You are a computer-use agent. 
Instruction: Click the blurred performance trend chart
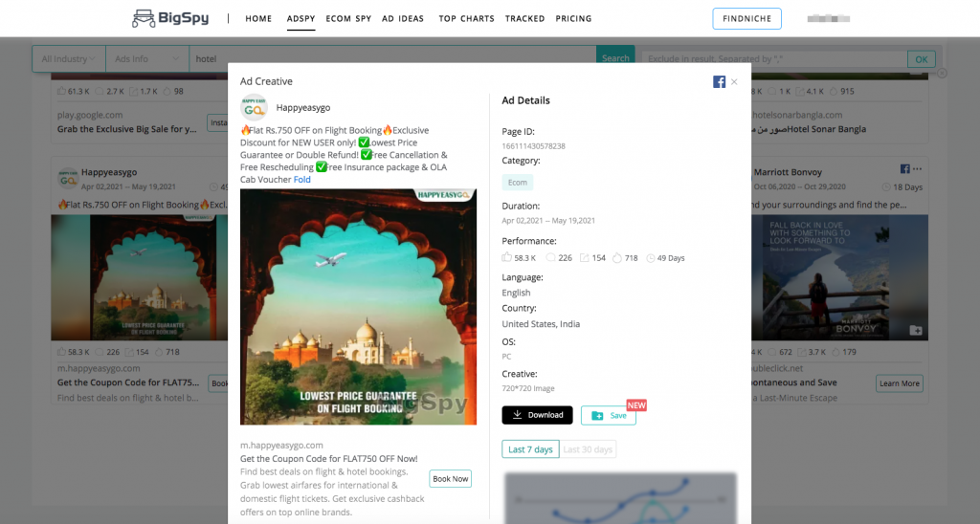[x=620, y=498]
